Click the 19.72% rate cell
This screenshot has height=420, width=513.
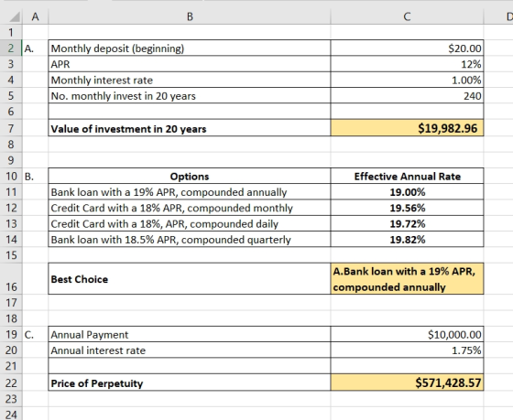(407, 223)
